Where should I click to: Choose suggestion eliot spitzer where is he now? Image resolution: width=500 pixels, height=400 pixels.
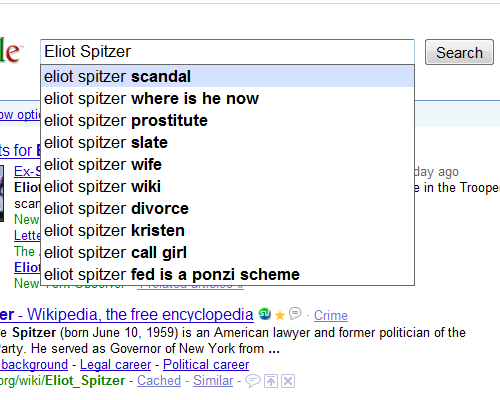pos(227,98)
